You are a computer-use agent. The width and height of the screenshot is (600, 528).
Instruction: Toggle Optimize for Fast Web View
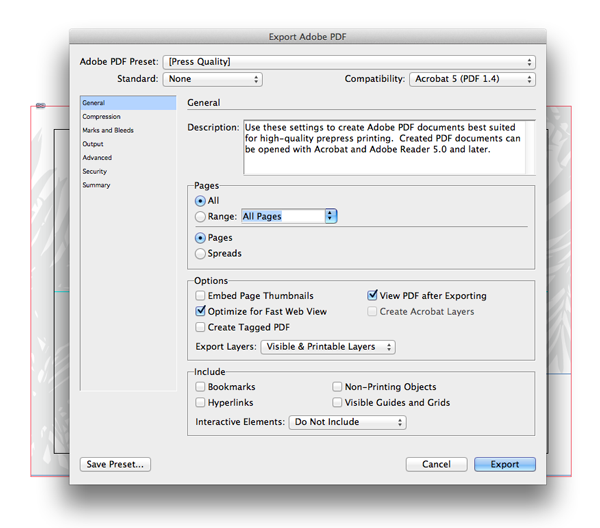(x=200, y=311)
